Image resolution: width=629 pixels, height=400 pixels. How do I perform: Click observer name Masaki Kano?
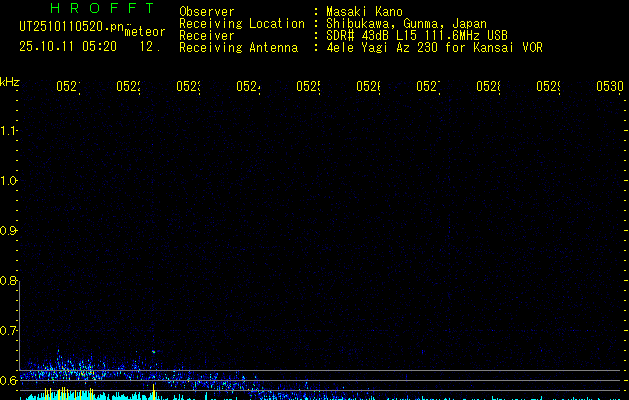[365, 11]
